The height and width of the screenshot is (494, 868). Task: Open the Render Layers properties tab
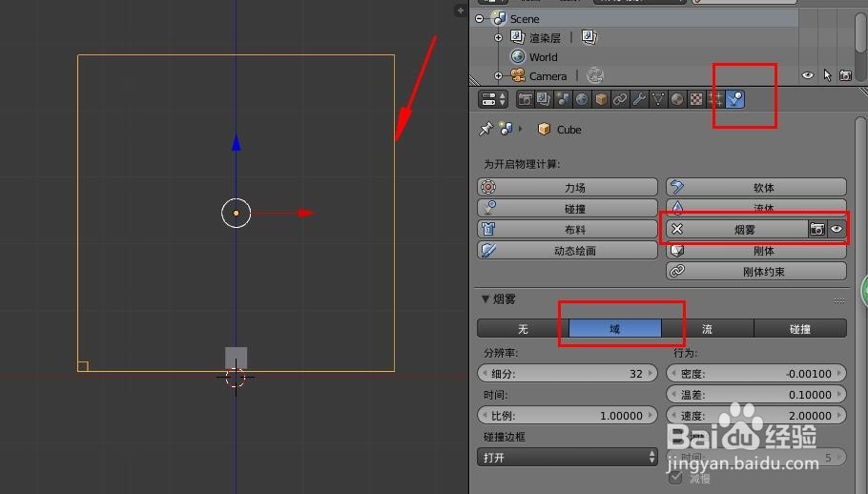544,99
